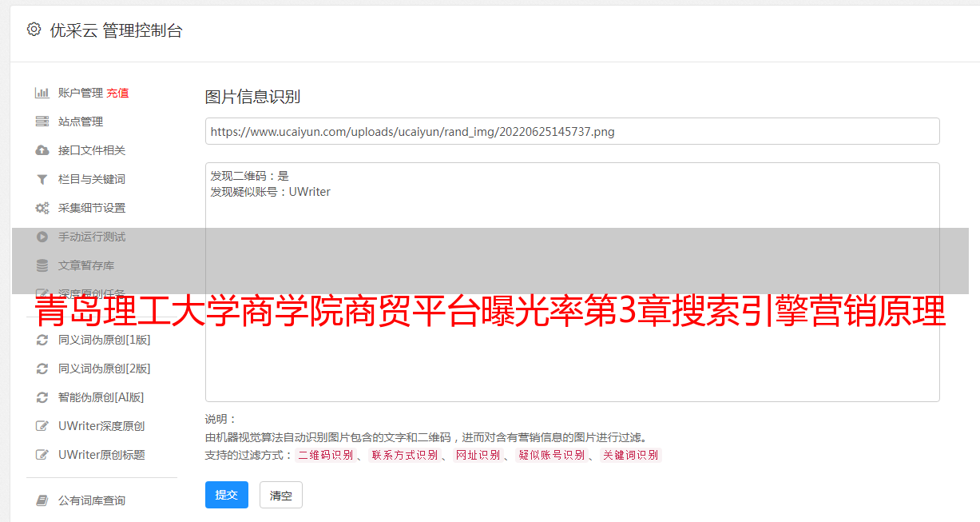Click the red 充值 link

pos(117,93)
